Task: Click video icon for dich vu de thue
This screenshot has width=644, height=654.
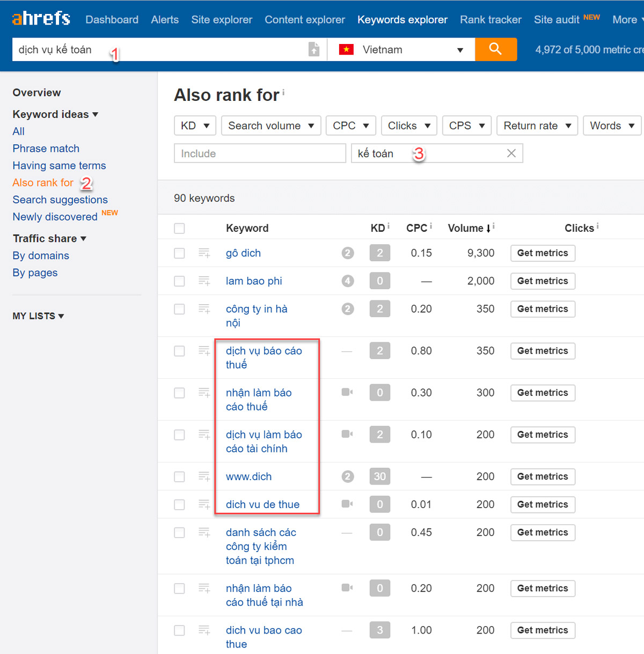Action: [347, 504]
